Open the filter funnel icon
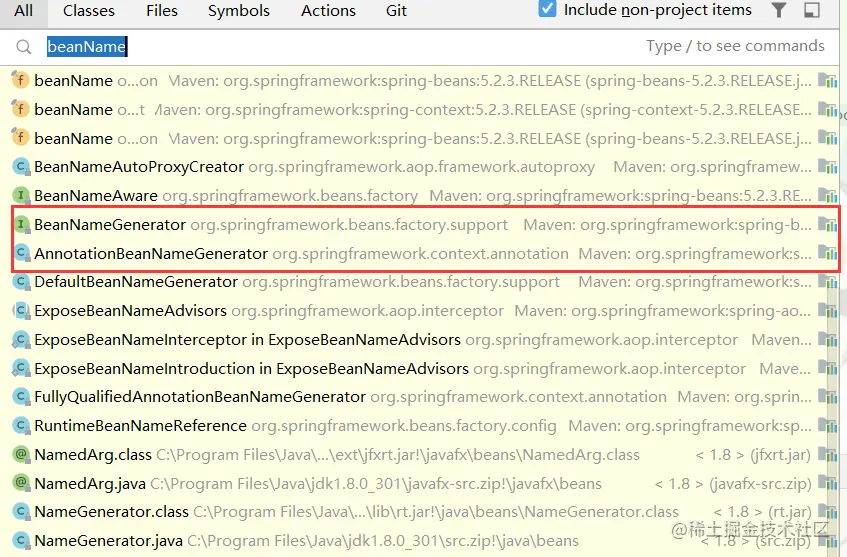 click(x=778, y=10)
